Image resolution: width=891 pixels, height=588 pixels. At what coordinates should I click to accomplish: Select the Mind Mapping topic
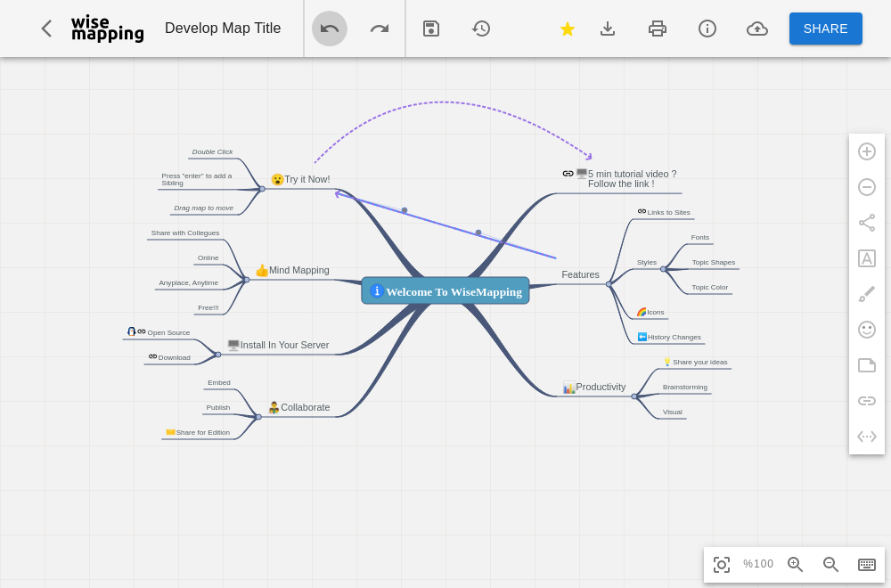click(292, 271)
